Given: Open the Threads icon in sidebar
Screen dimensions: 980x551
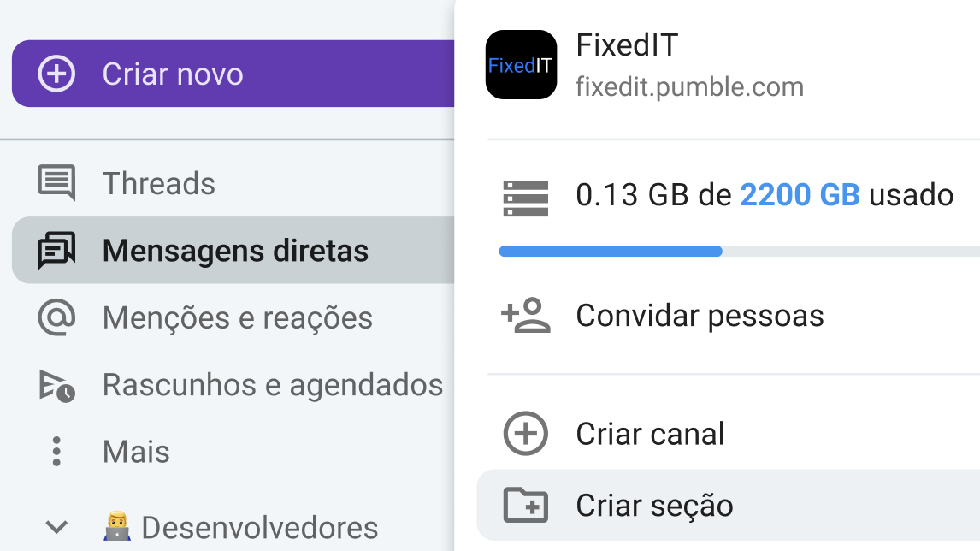Looking at the screenshot, I should tap(56, 183).
